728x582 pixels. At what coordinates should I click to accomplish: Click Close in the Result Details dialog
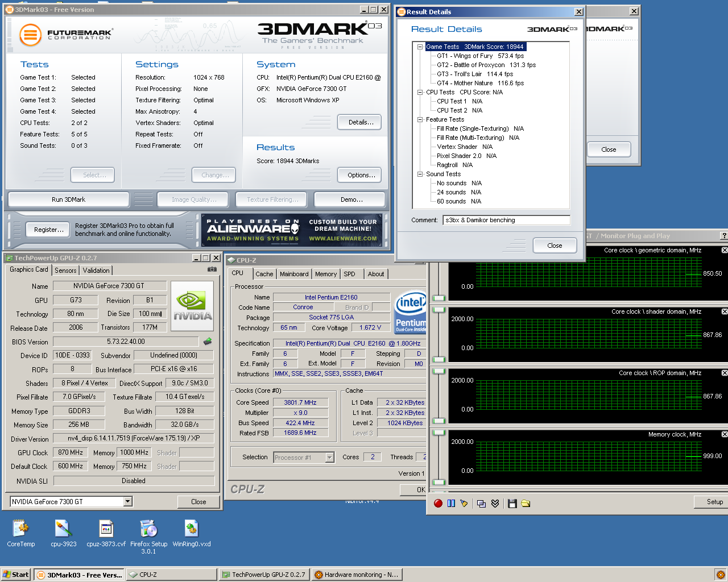click(x=555, y=246)
